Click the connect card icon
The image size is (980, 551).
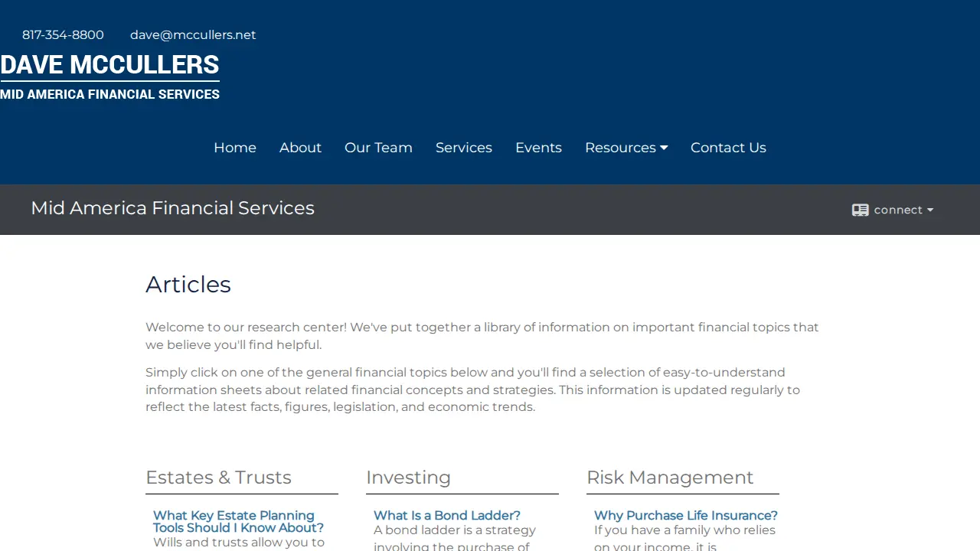point(860,210)
